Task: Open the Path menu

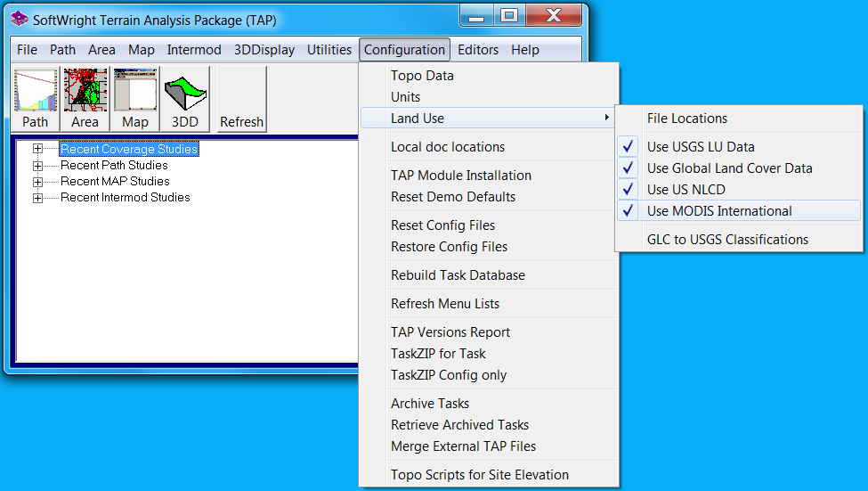Action: [x=62, y=50]
